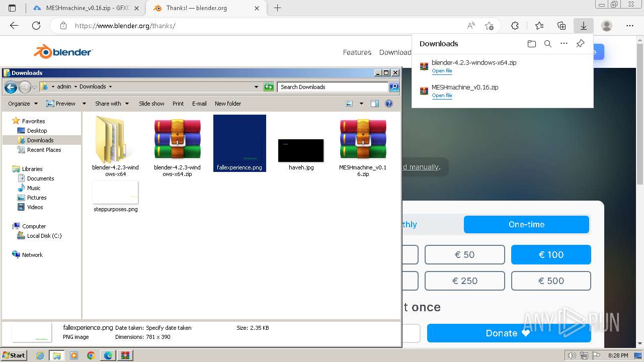Open the Organize menu
This screenshot has height=362, width=644.
pyautogui.click(x=23, y=104)
